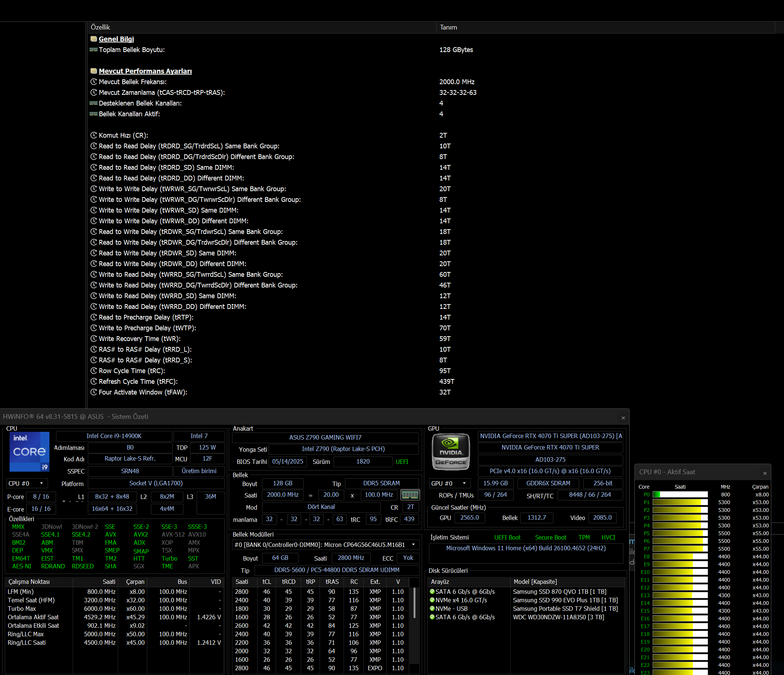Screen dimensions: 784x675
Task: Click the 32-32-32-63 timing value
Action: point(458,92)
